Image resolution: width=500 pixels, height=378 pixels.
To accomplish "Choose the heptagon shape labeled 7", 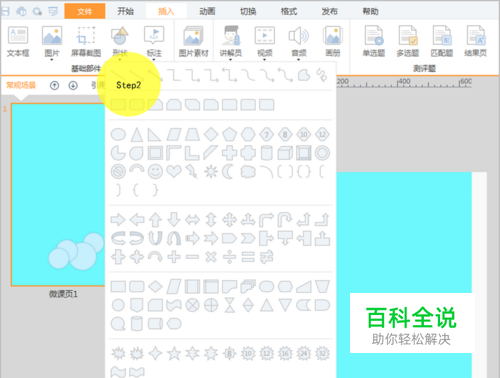I will pos(266,134).
